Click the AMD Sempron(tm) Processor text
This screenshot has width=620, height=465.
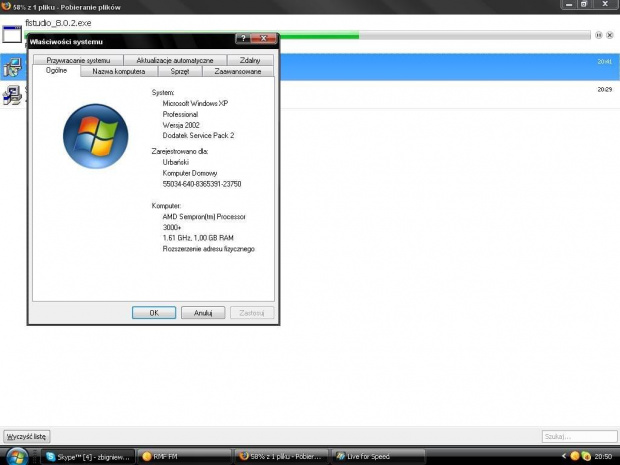[204, 217]
